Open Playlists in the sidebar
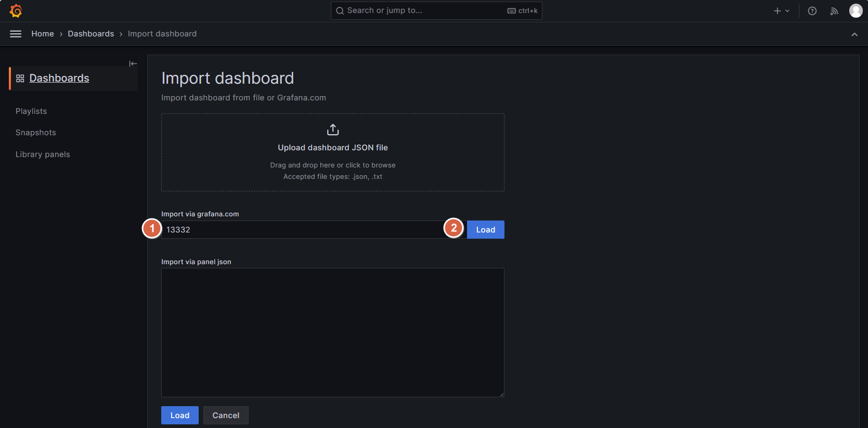Viewport: 868px width, 428px height. (x=31, y=111)
